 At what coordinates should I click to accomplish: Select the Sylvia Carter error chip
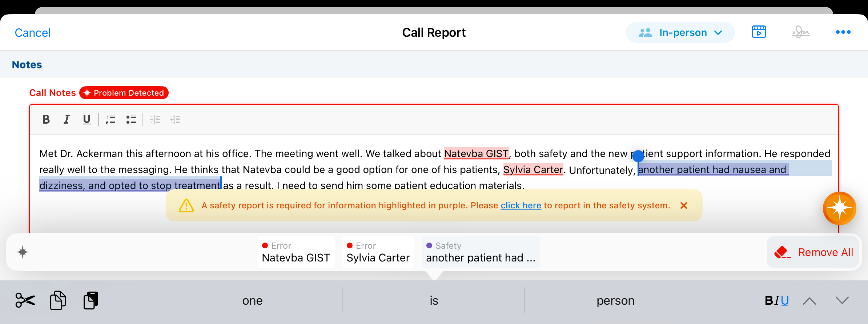tap(378, 252)
